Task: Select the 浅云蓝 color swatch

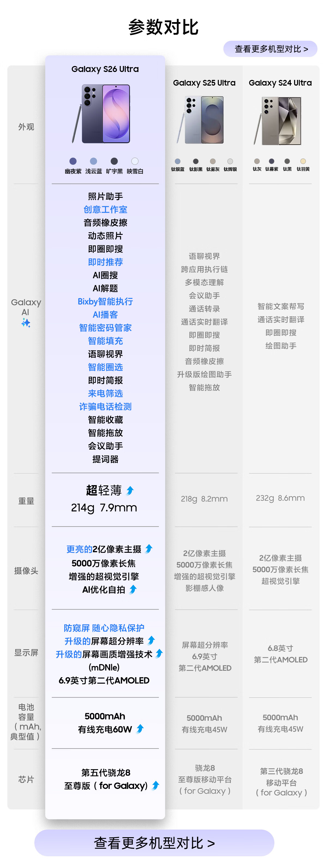Action: point(94,161)
